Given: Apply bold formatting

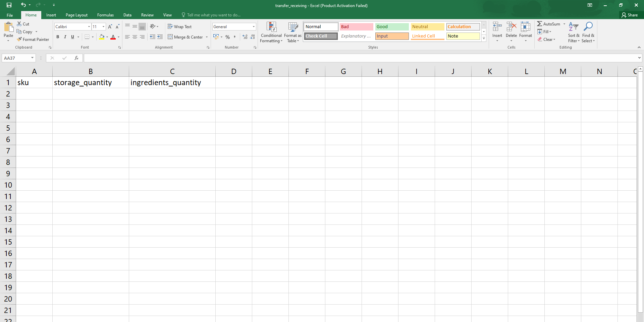Looking at the screenshot, I should 58,37.
